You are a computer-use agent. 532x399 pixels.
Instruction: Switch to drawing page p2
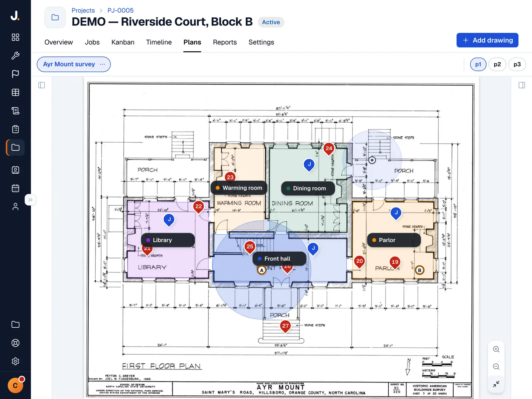click(497, 64)
